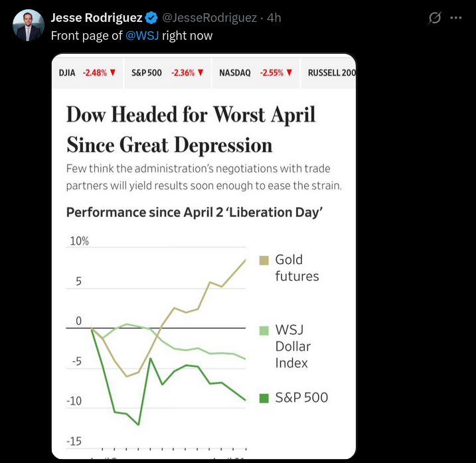The height and width of the screenshot is (463, 476).
Task: Select the NASDAQ ticker item
Action: click(235, 72)
